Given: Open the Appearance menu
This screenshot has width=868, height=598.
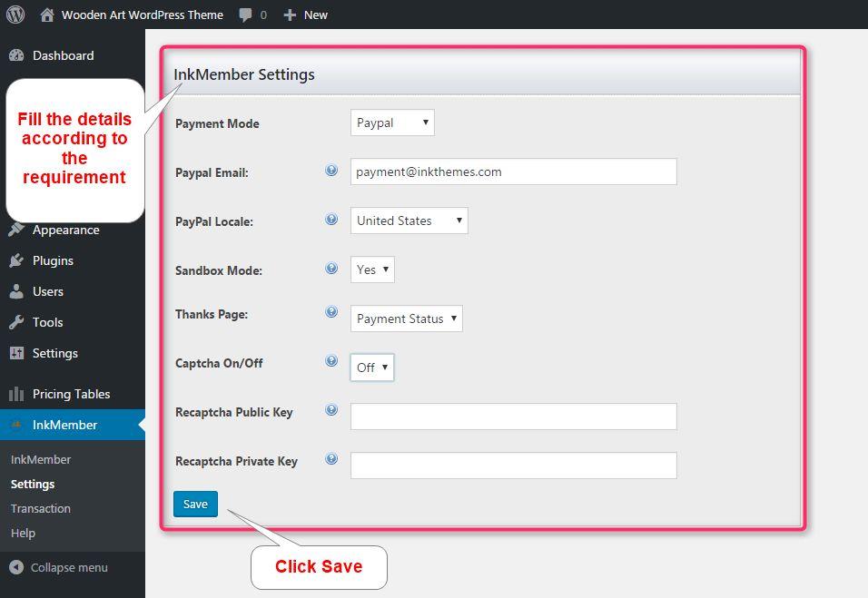Looking at the screenshot, I should click(x=66, y=230).
